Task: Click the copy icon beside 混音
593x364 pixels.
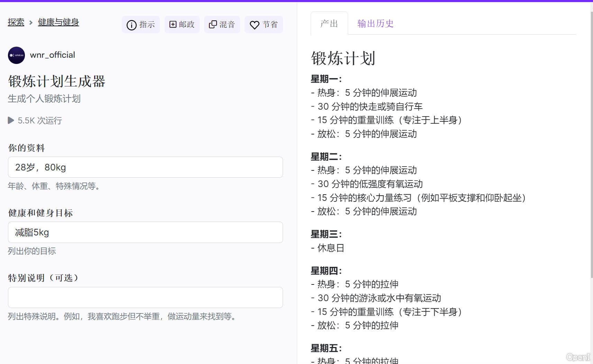Action: pyautogui.click(x=213, y=25)
